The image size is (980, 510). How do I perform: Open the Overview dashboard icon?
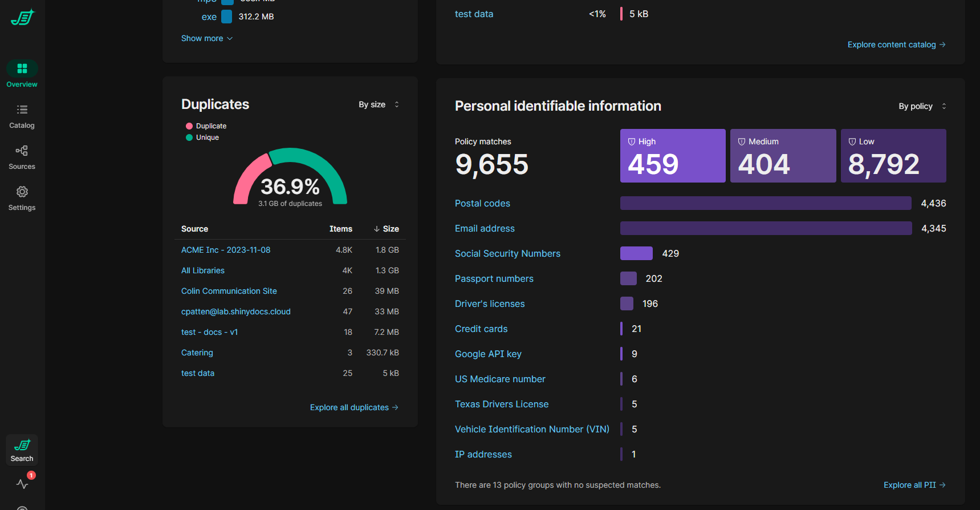[x=22, y=69]
